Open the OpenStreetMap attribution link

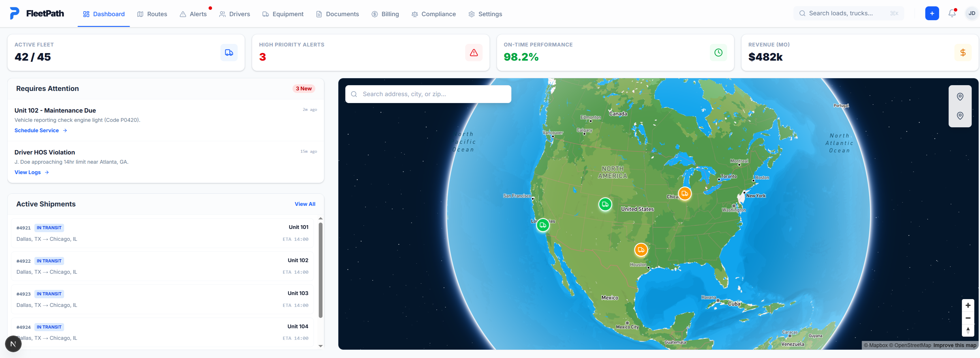tap(910, 345)
